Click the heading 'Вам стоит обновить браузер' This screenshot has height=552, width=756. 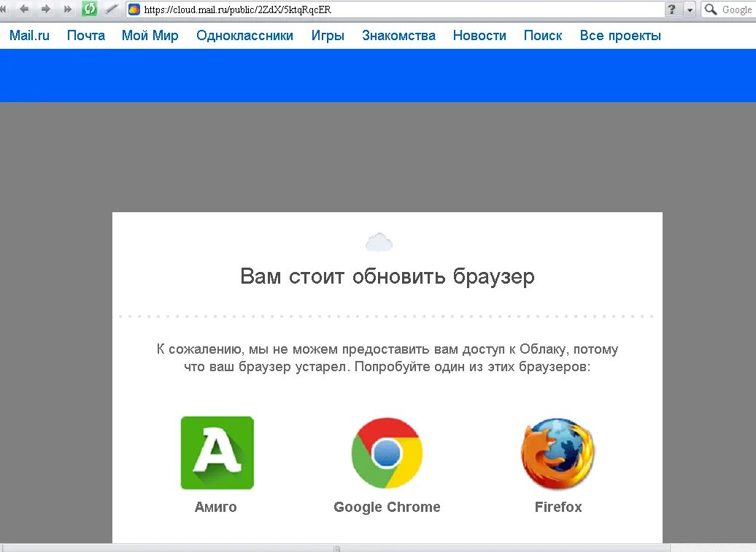click(387, 276)
